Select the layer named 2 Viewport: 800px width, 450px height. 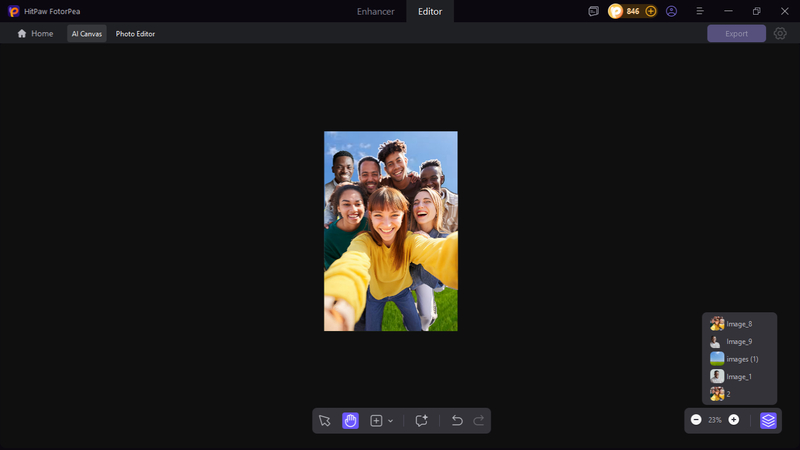[739, 394]
